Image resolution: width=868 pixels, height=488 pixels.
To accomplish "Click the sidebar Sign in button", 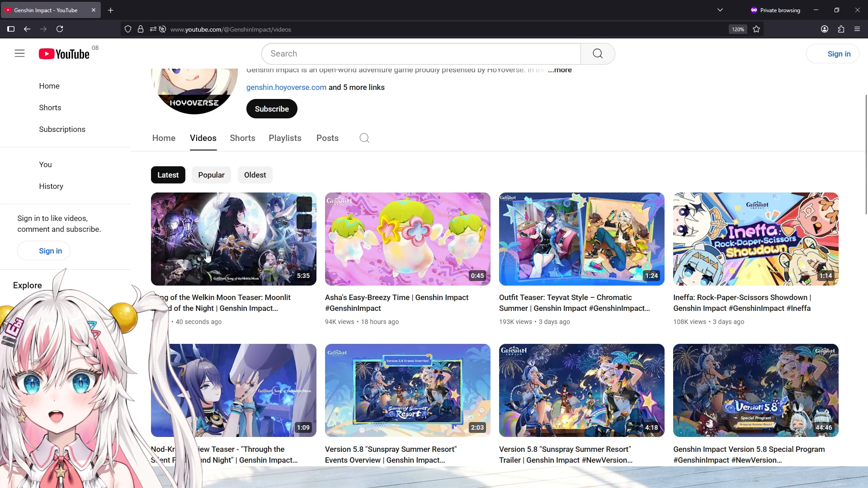I will pos(44,251).
